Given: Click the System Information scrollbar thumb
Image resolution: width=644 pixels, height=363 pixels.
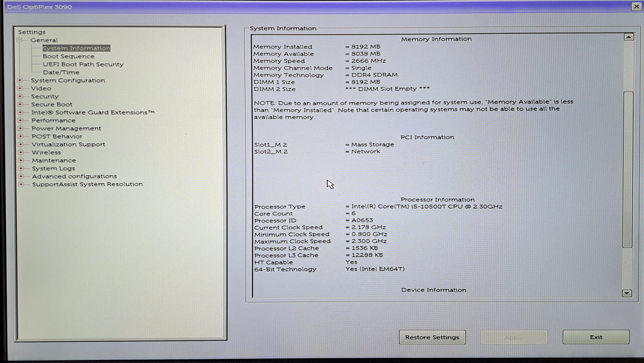Looking at the screenshot, I should tap(628, 170).
